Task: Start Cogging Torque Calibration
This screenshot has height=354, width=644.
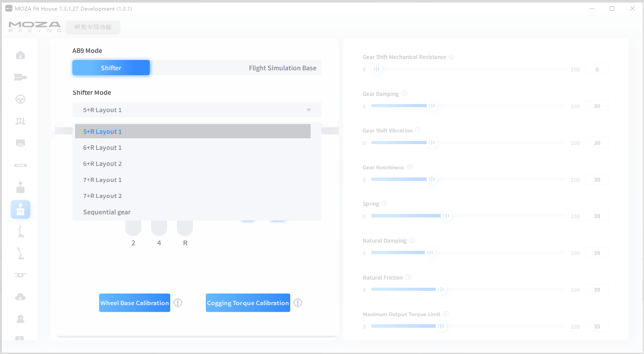Action: point(248,303)
